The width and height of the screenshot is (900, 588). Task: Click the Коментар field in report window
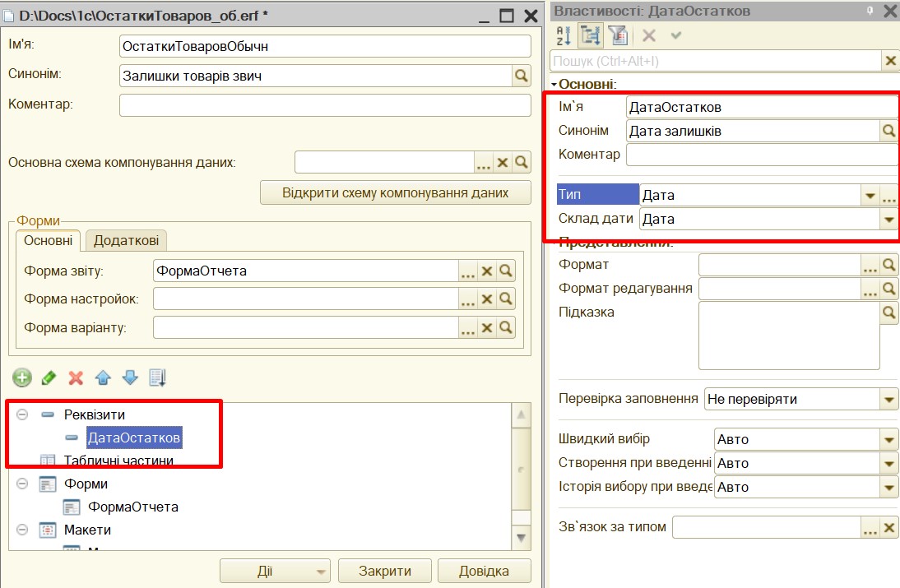pos(325,105)
